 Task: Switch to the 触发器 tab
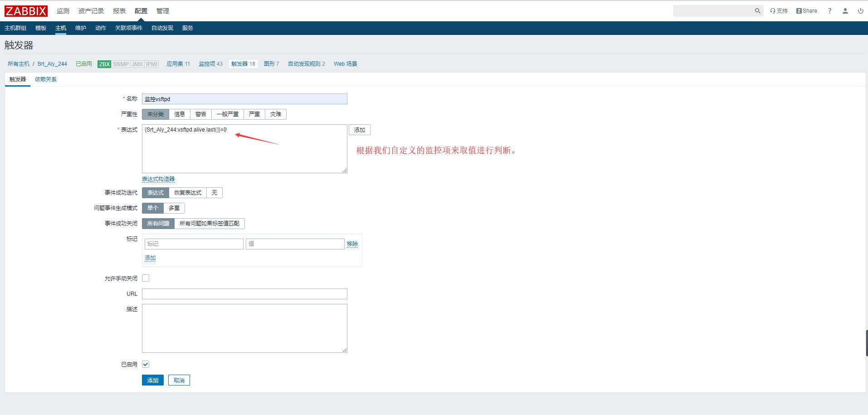[x=18, y=79]
